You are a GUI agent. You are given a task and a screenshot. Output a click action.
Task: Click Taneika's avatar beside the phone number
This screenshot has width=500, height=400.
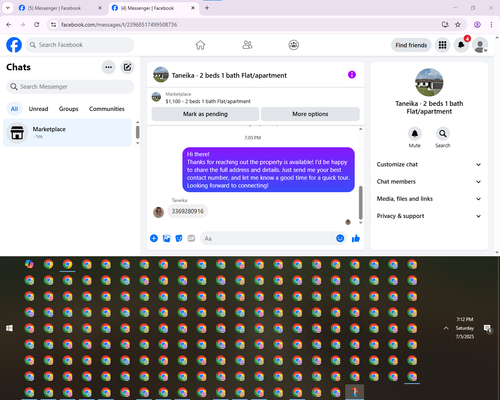[x=158, y=212]
